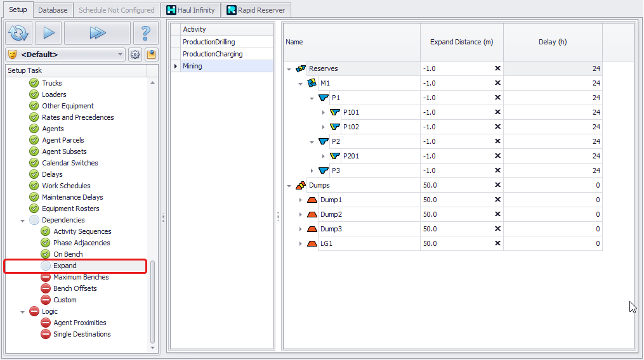Screen dimensions: 644x360
Task: Switch to the Database tab
Action: point(53,10)
